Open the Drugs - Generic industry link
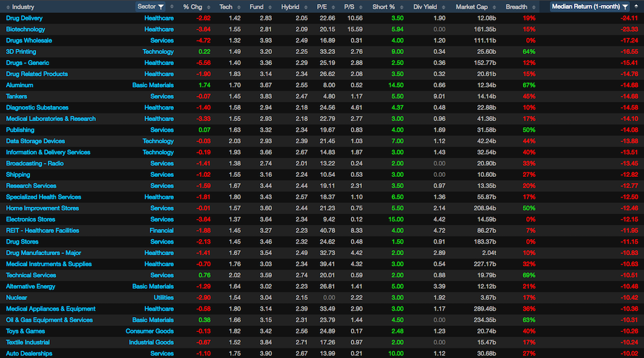644x358 pixels. point(28,63)
